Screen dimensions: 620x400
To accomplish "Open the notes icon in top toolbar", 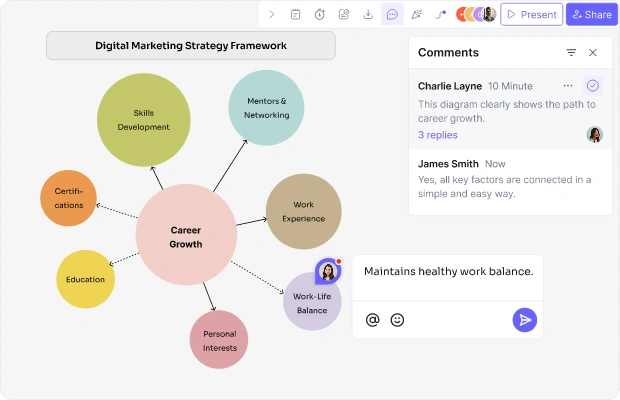I will click(x=295, y=15).
